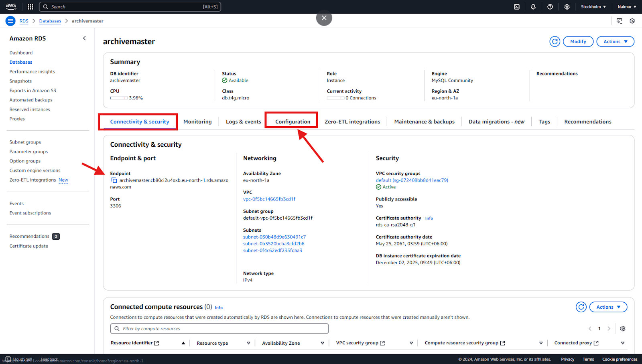Open the Data migrations tab

496,121
